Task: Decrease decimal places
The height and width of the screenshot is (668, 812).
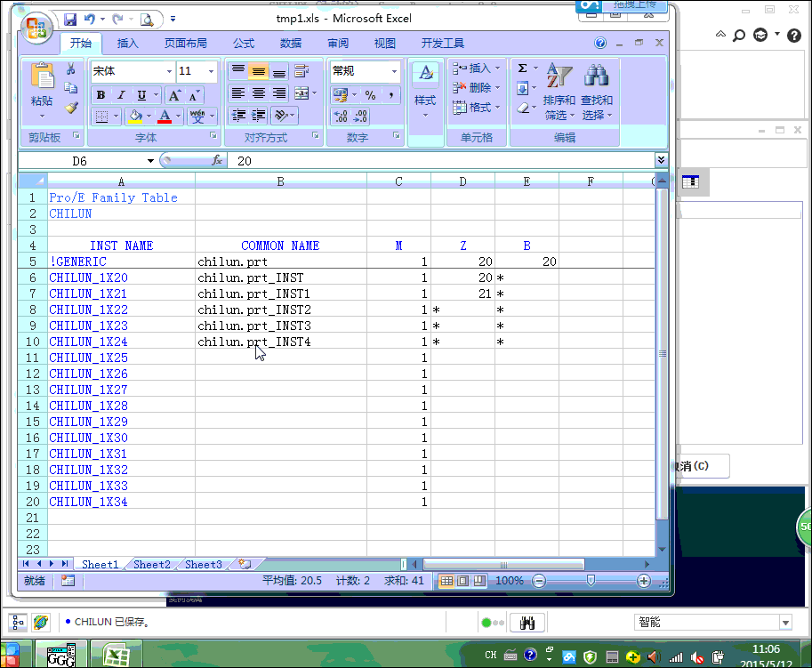Action: tap(360, 116)
